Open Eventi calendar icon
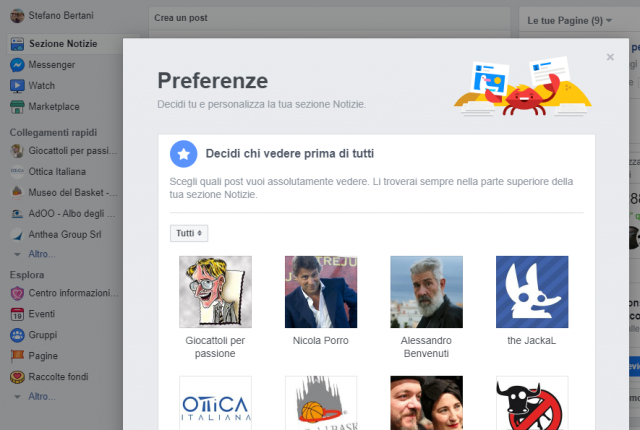The height and width of the screenshot is (430, 640). [x=18, y=314]
